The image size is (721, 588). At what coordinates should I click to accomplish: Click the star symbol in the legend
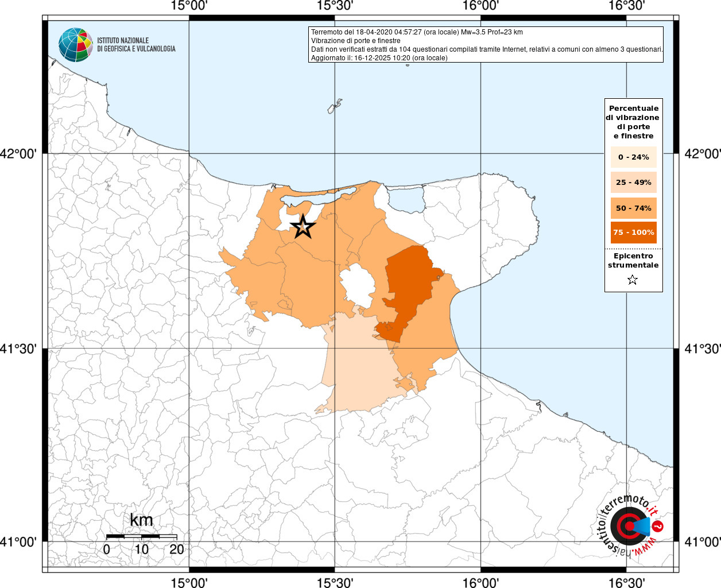(633, 280)
